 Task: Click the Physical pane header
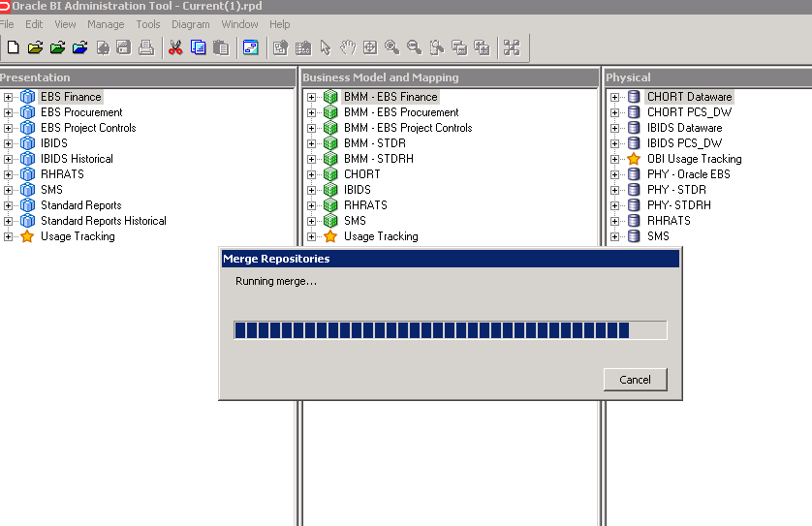pyautogui.click(x=708, y=77)
